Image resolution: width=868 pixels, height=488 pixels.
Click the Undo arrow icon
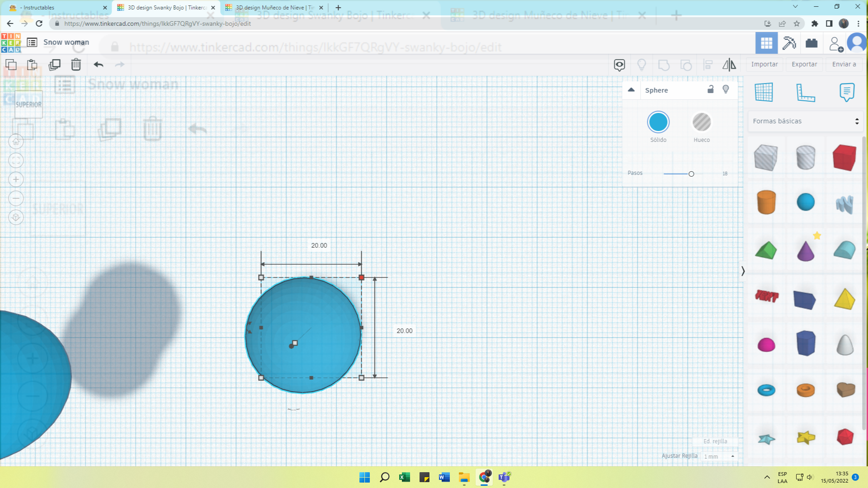(99, 65)
